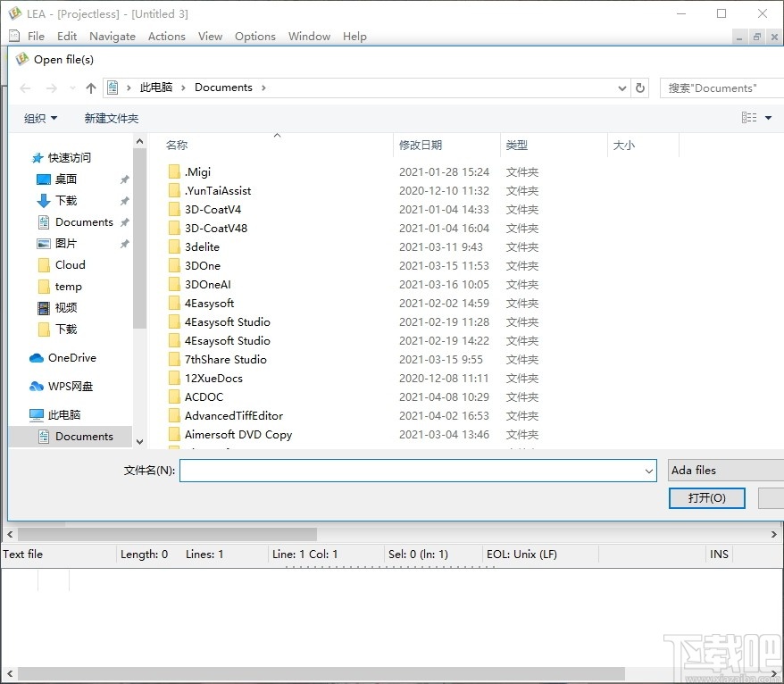
Task: Refresh the Documents folder listing
Action: pyautogui.click(x=640, y=88)
